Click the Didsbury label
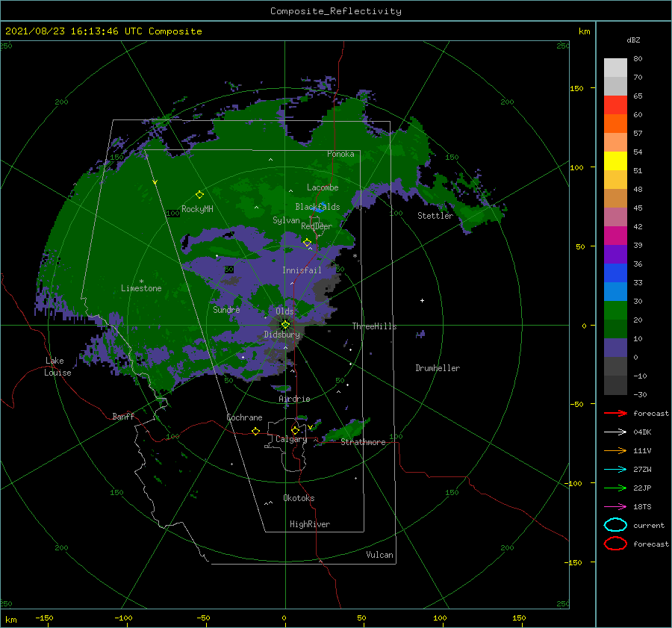672x628 pixels. click(x=281, y=335)
